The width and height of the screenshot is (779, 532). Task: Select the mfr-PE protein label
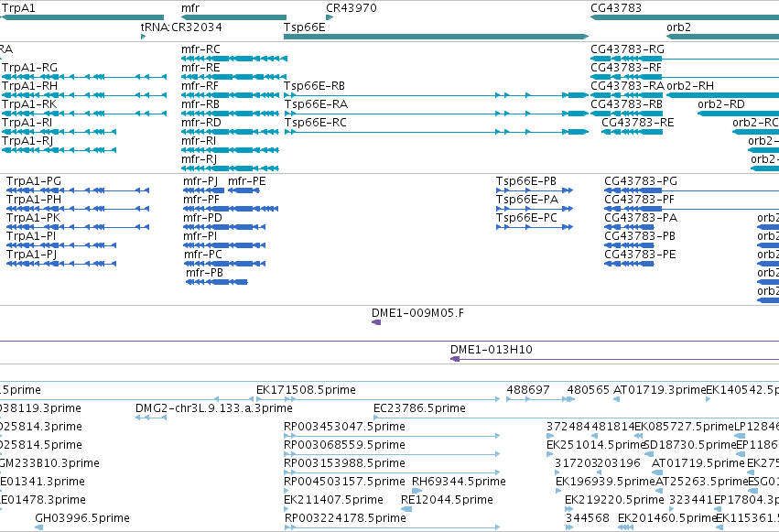coord(247,180)
